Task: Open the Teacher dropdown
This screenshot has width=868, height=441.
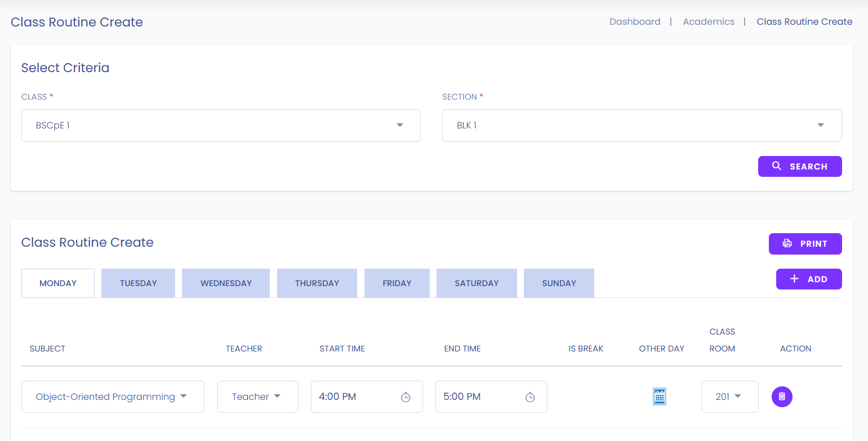Action: click(258, 397)
